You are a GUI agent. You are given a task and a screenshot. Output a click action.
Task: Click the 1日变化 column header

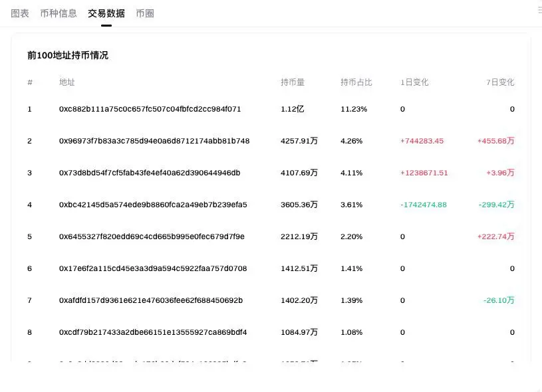[x=414, y=82]
